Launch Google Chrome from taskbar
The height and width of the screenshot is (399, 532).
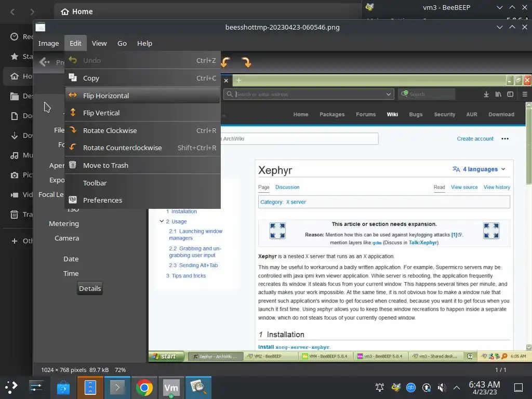144,388
